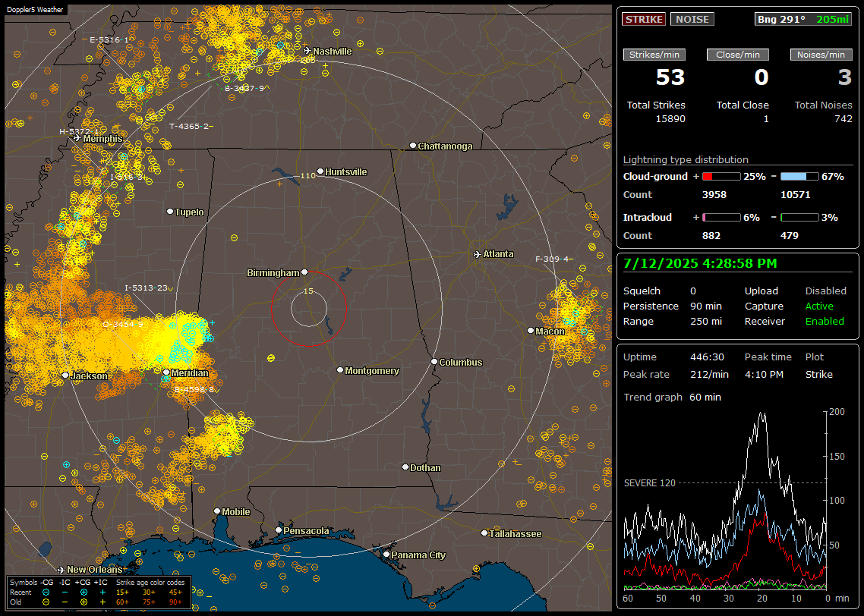This screenshot has width=864, height=616.
Task: Click the Persistence value 90 min
Action: 706,306
